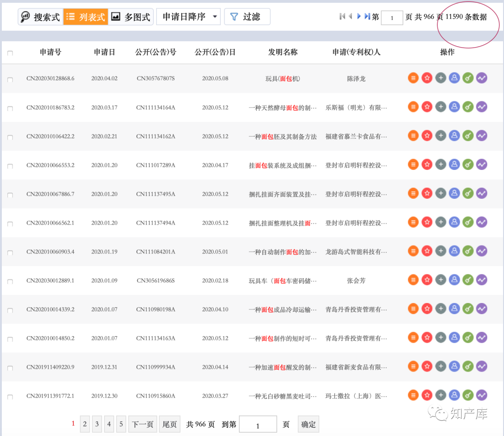This screenshot has width=504, height=436.
Task: Jump to first page arrow icon
Action: 343,16
